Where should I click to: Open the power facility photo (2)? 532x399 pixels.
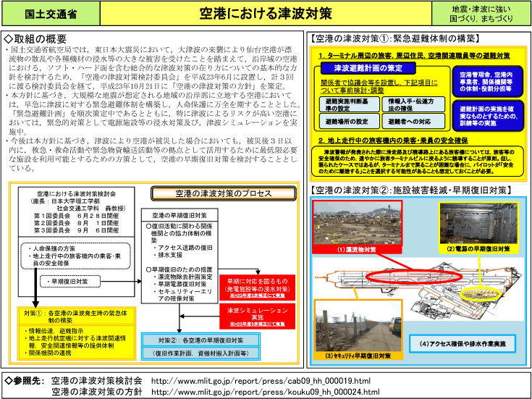[478, 224]
